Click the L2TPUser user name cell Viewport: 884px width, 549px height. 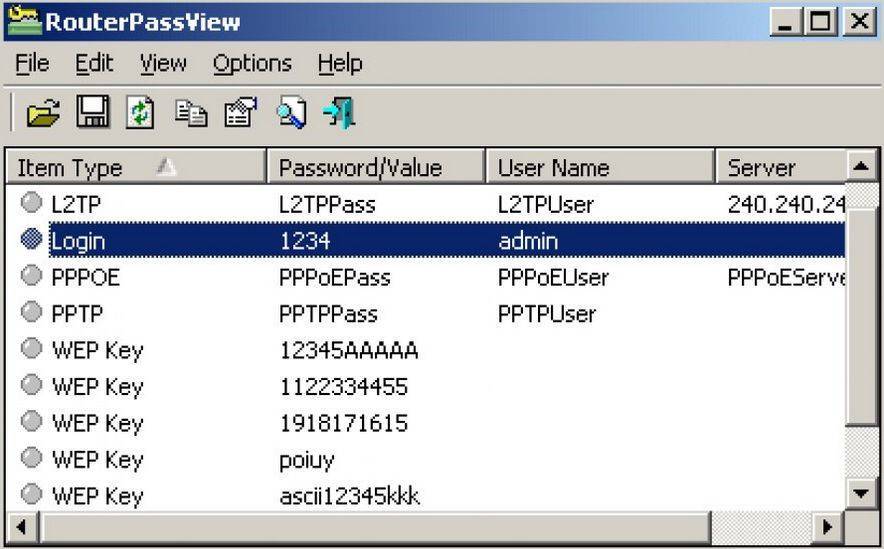(546, 204)
